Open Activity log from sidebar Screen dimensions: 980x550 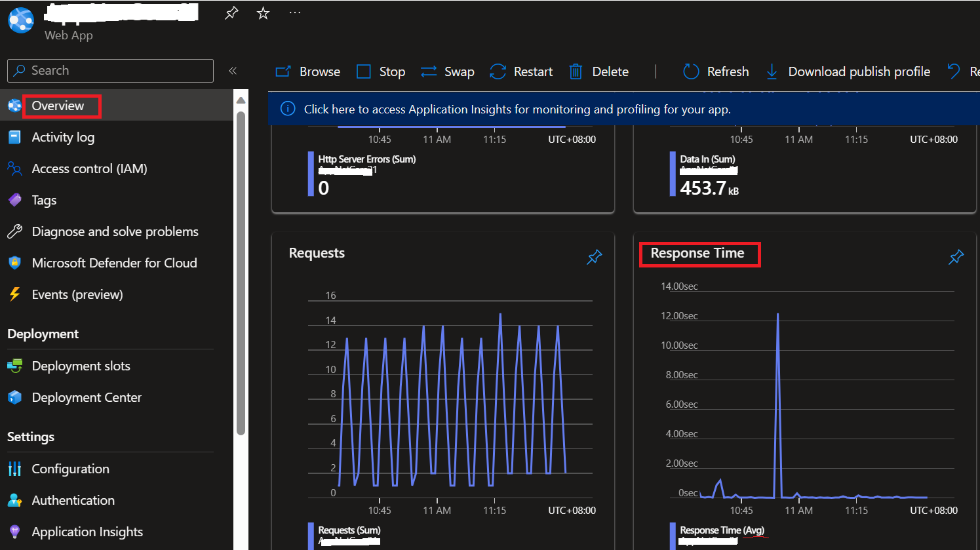click(x=63, y=137)
